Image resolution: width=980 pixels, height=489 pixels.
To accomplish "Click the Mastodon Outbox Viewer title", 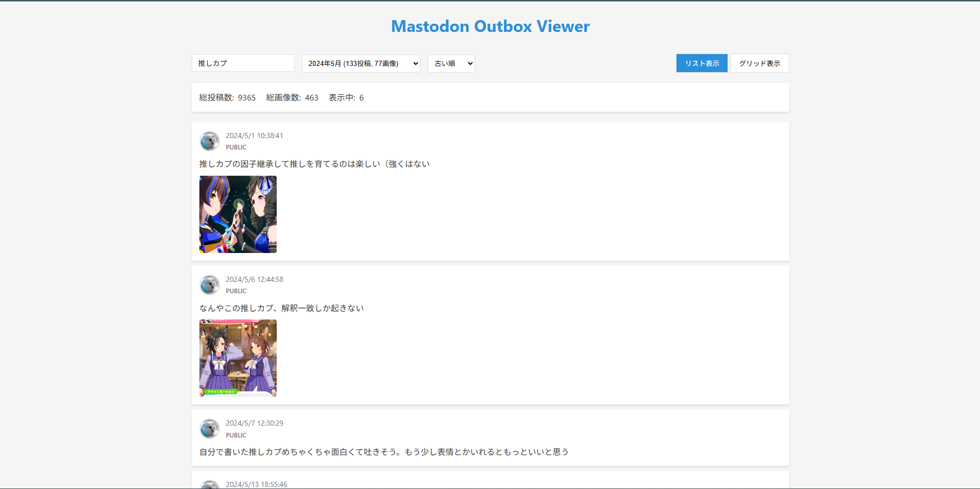I will 490,26.
